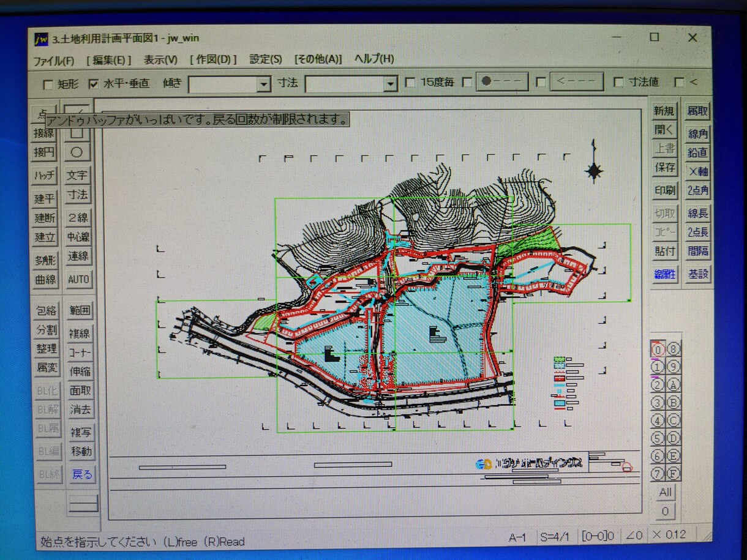Select the rectangle (□) drawing tool
This screenshot has height=560, width=747.
click(78, 132)
